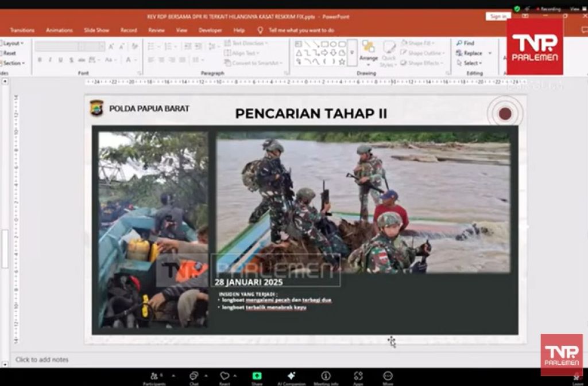Open the Text Direction dropdown
This screenshot has width=588, height=386.
(246, 44)
